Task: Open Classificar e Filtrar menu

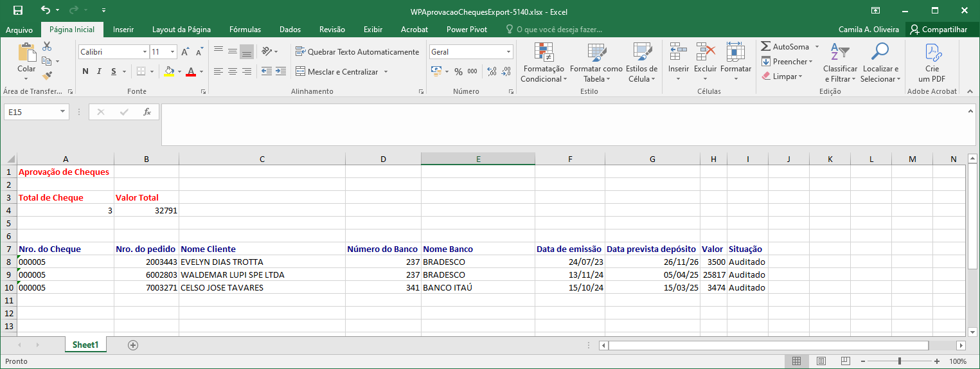Action: click(840, 62)
